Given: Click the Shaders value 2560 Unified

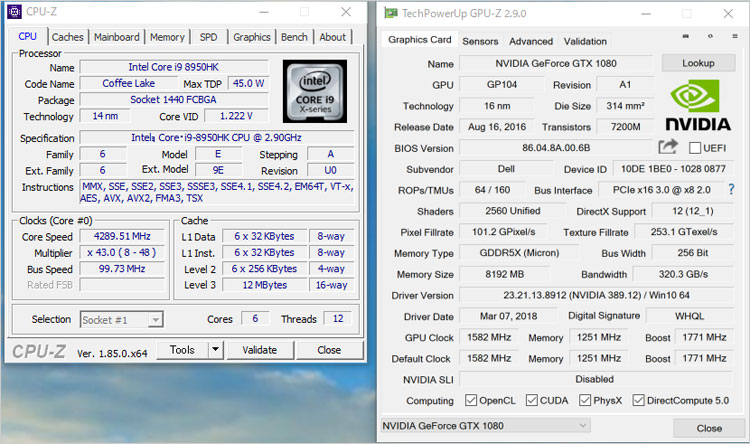Looking at the screenshot, I should (x=512, y=211).
